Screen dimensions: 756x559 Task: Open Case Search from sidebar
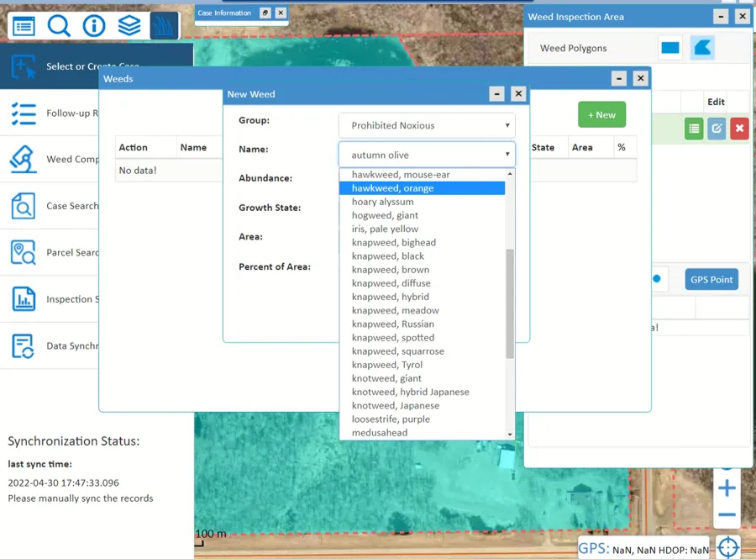(x=50, y=206)
